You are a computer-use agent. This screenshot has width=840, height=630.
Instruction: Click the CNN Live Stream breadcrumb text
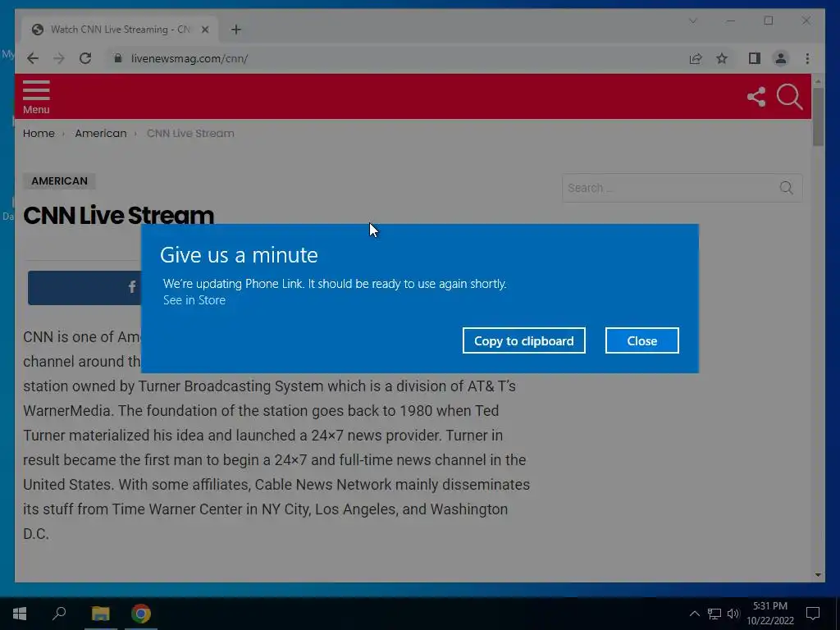pyautogui.click(x=190, y=134)
